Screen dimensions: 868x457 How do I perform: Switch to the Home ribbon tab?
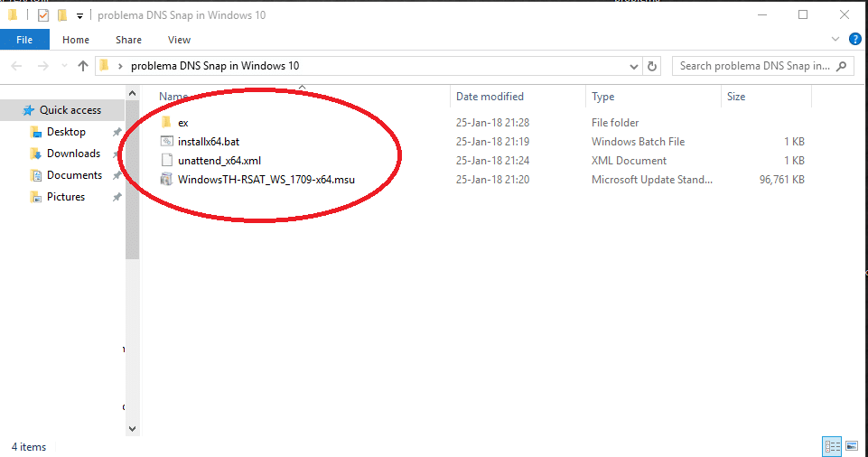[x=76, y=40]
